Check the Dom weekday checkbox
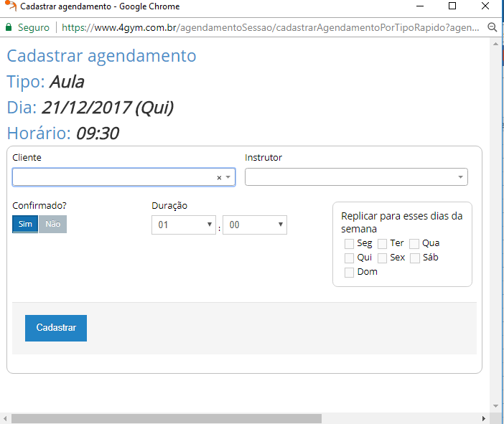Image resolution: width=504 pixels, height=424 pixels. click(x=349, y=273)
